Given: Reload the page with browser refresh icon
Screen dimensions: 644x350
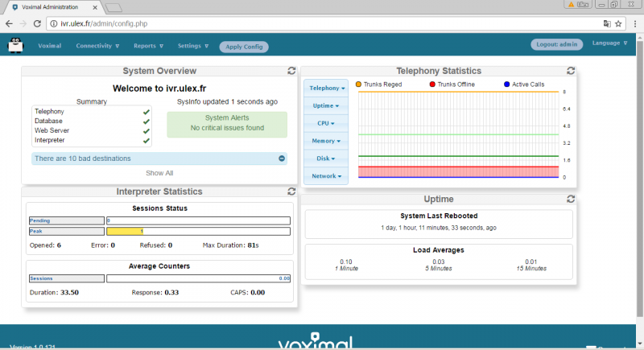Looking at the screenshot, I should (x=37, y=24).
